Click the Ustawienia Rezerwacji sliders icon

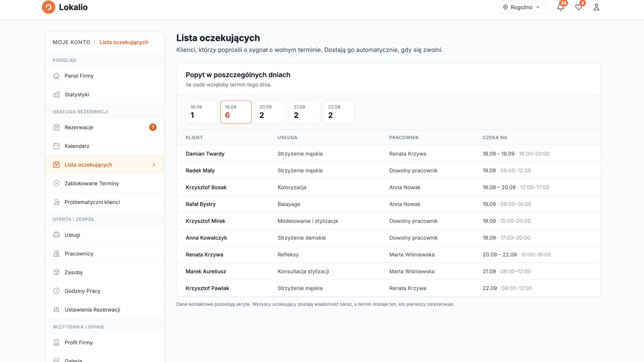point(56,310)
